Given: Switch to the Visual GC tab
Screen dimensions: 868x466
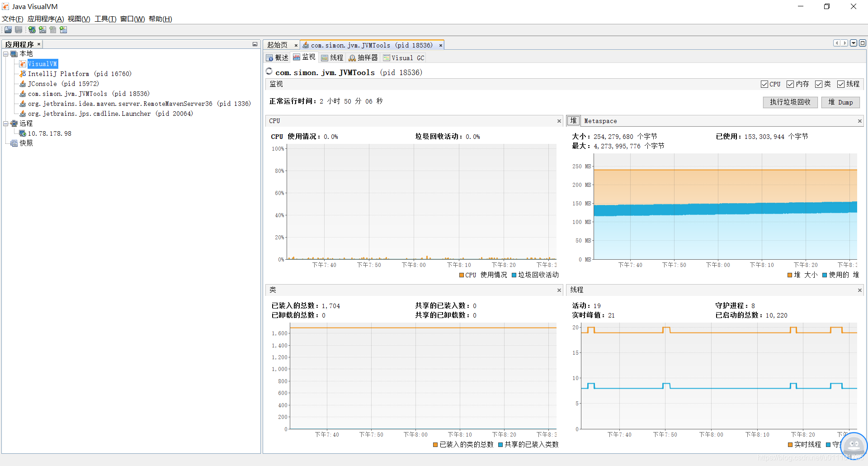Looking at the screenshot, I should click(x=404, y=58).
